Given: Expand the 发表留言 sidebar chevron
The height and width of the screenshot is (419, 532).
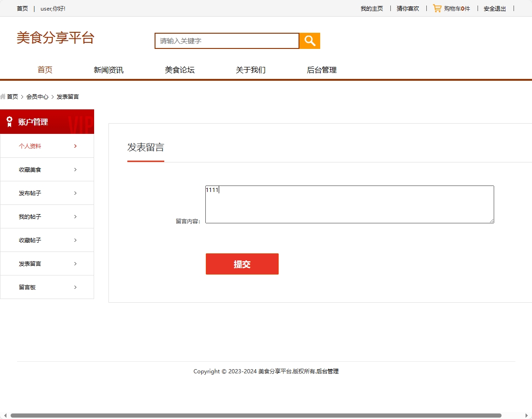Looking at the screenshot, I should coord(75,263).
